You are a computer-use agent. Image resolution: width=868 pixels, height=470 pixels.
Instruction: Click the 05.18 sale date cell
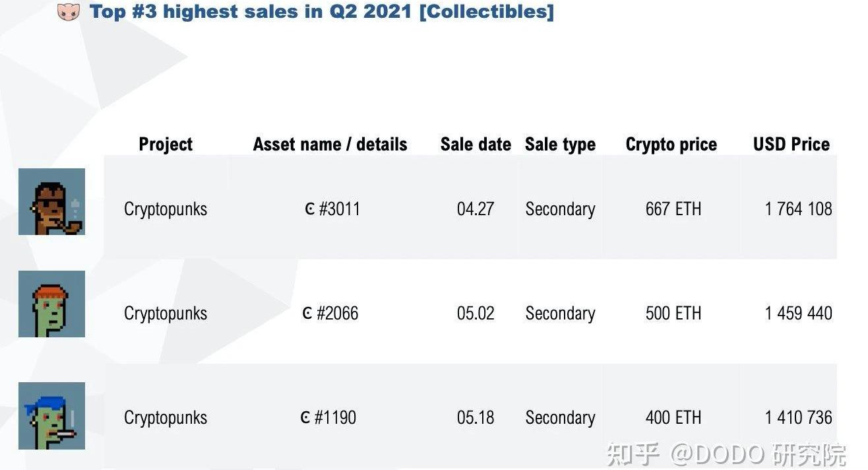point(476,417)
